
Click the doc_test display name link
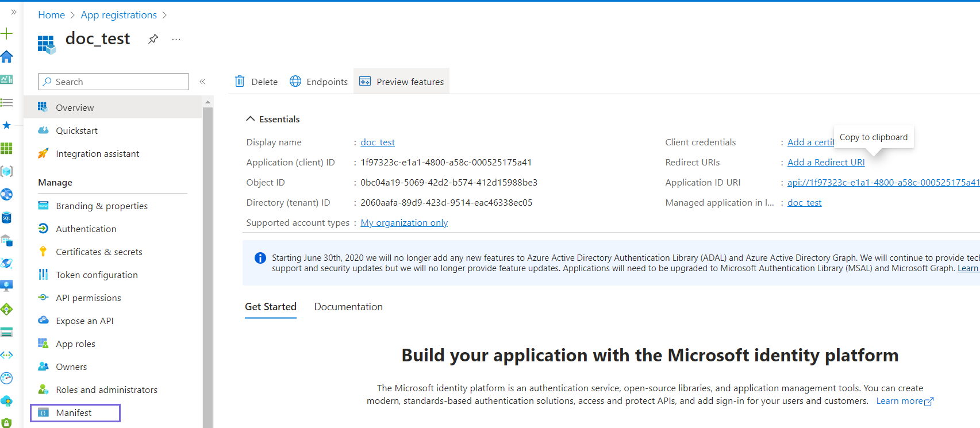(x=378, y=142)
